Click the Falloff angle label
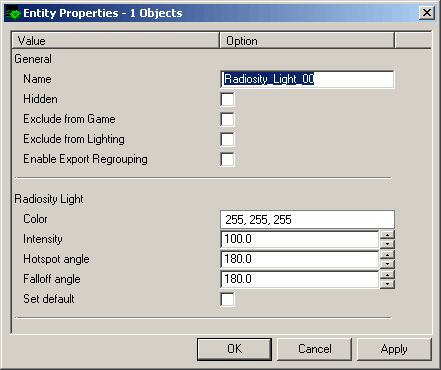 pos(52,279)
